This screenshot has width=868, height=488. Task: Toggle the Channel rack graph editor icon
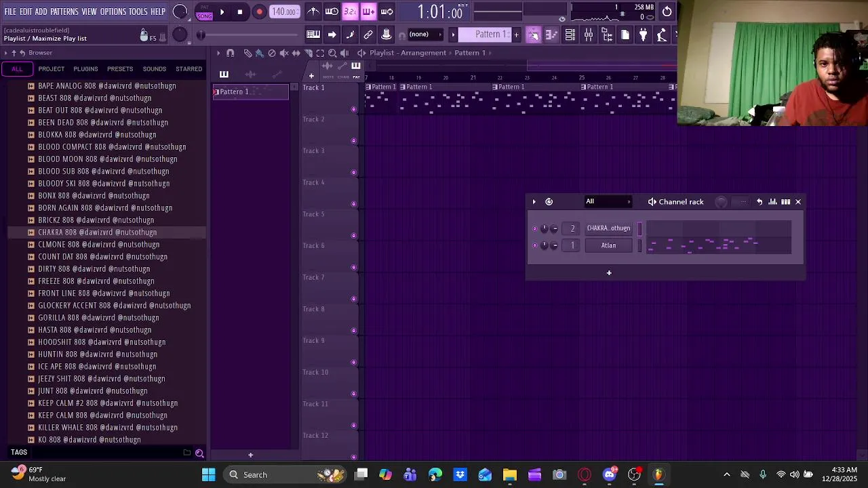tap(772, 201)
